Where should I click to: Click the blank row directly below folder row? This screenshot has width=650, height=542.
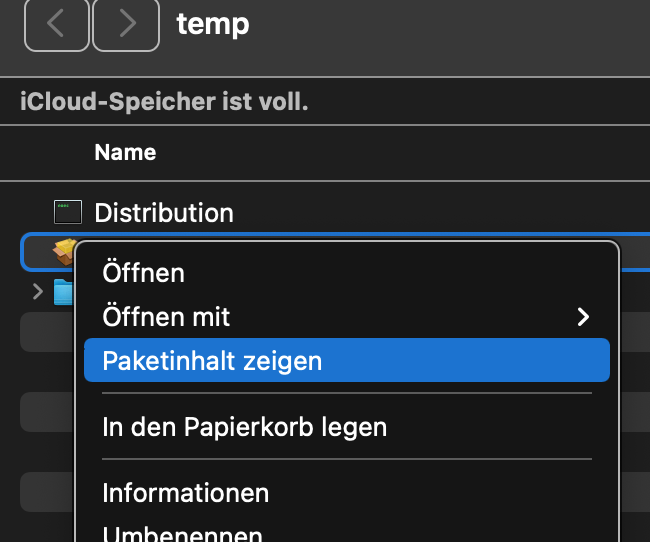(46, 331)
